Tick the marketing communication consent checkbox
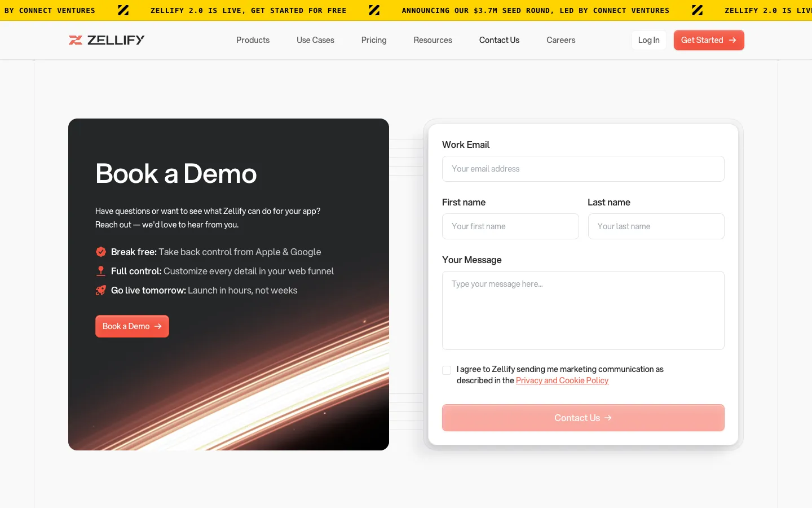 pos(447,370)
